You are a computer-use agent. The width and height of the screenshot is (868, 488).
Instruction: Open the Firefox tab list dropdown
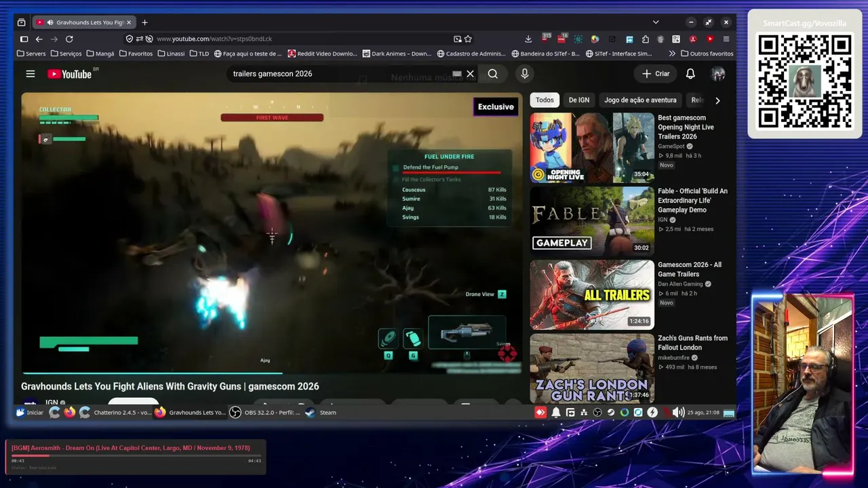656,22
